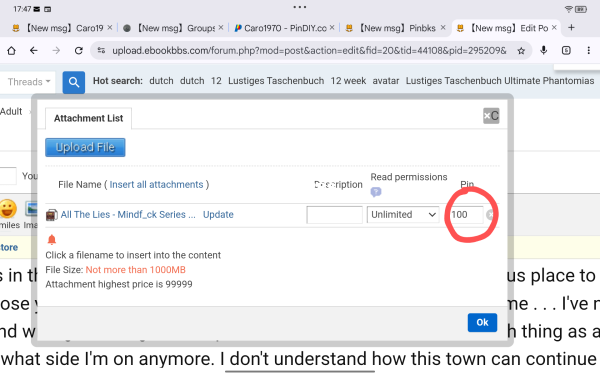
Task: Close the Caro19 tab
Action: tap(110, 28)
